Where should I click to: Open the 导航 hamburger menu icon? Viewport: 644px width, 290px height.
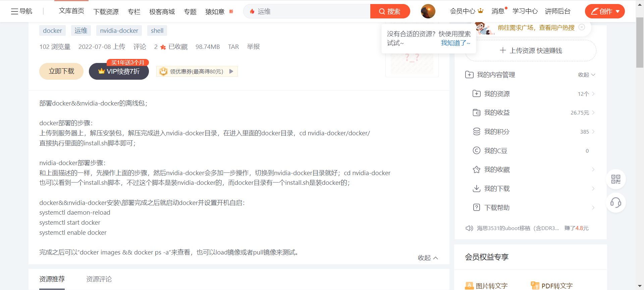coord(14,11)
